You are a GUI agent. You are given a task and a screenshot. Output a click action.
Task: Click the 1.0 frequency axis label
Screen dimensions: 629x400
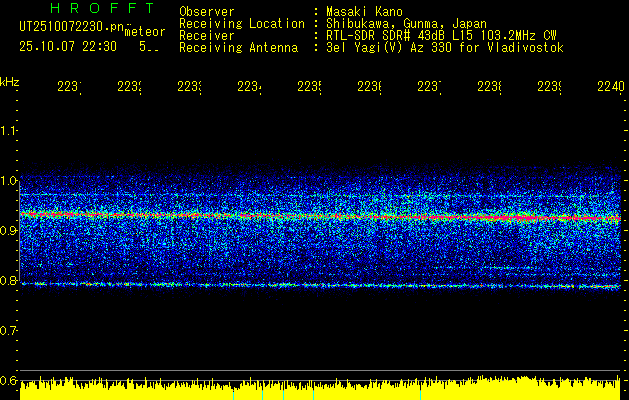coord(8,181)
